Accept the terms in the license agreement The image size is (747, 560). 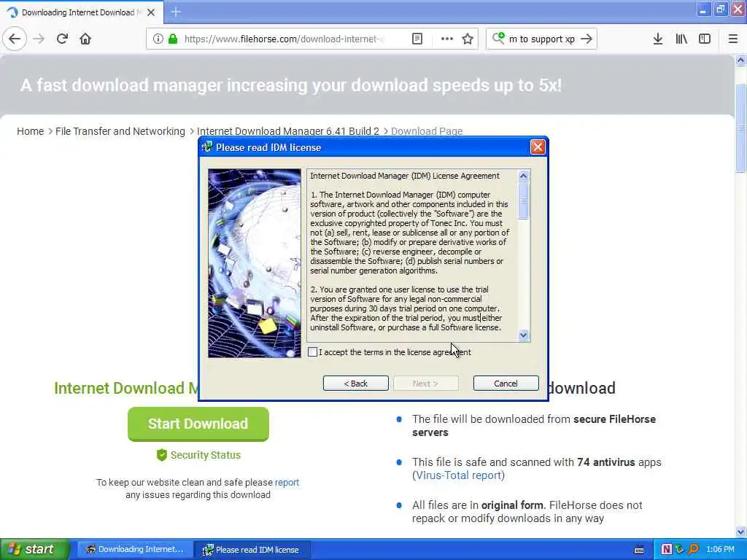tap(312, 352)
